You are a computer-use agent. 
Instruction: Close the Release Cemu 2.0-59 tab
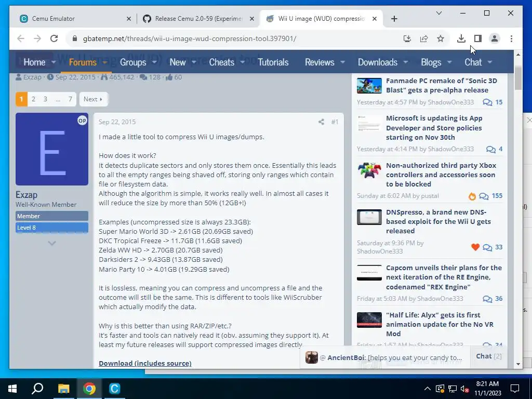(252, 19)
